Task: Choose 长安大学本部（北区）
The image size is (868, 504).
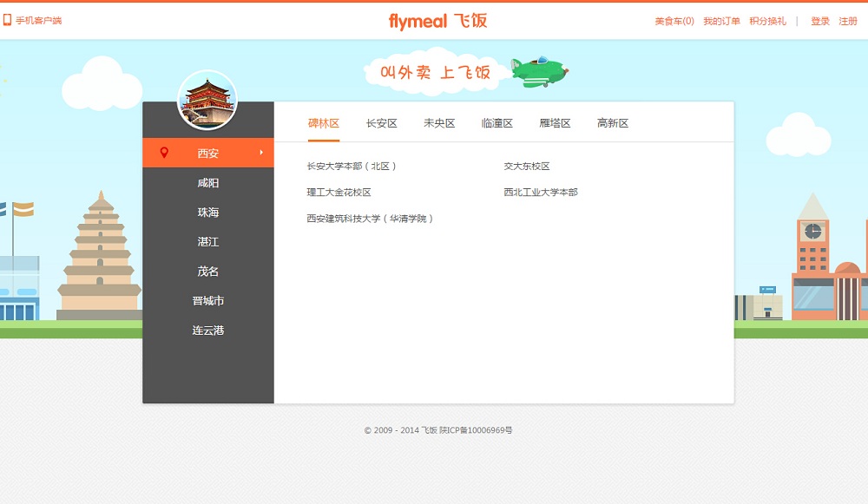Action: click(352, 166)
